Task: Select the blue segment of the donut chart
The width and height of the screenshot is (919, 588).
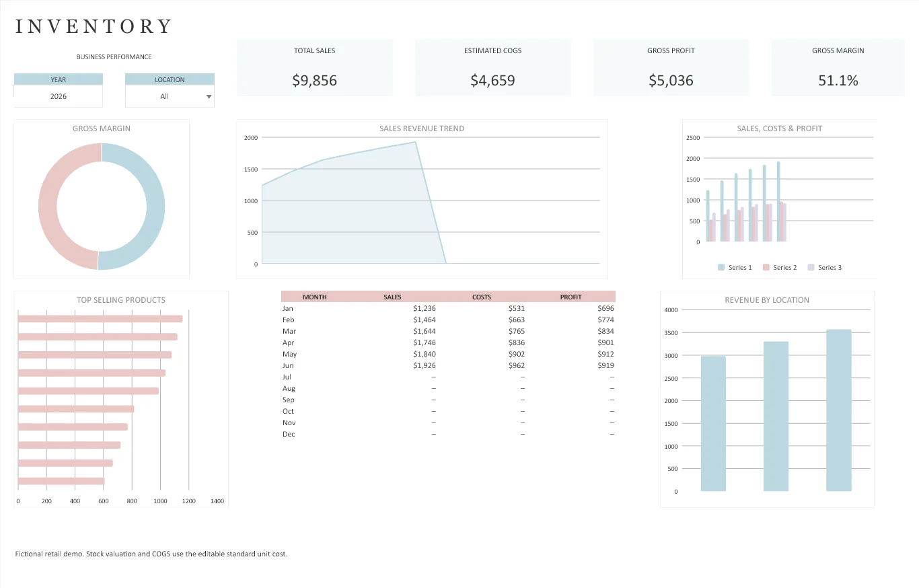Action: point(155,207)
